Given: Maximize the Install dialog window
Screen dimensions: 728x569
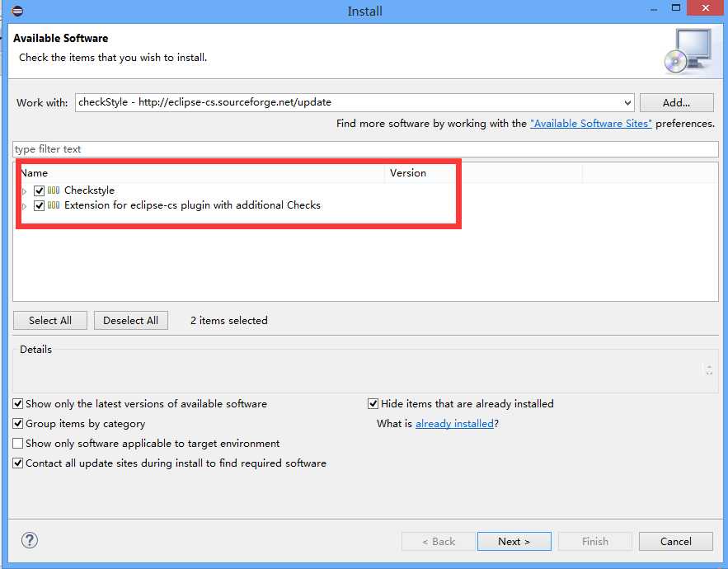Looking at the screenshot, I should (x=676, y=8).
